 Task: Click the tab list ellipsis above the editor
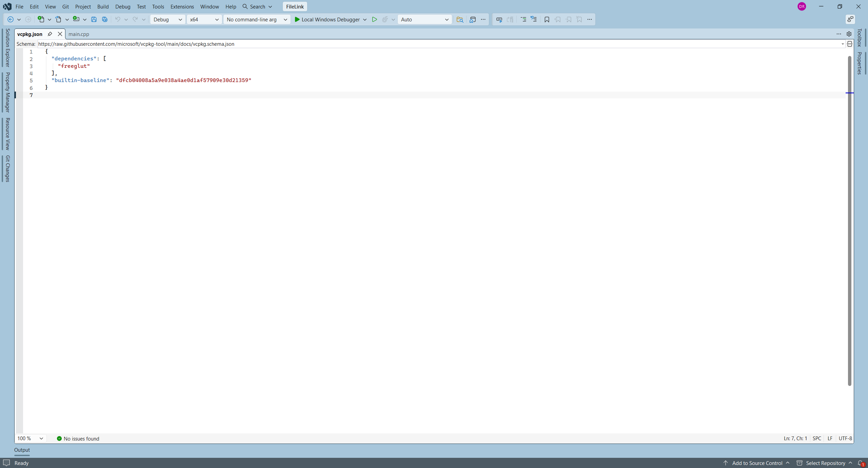[x=839, y=34]
